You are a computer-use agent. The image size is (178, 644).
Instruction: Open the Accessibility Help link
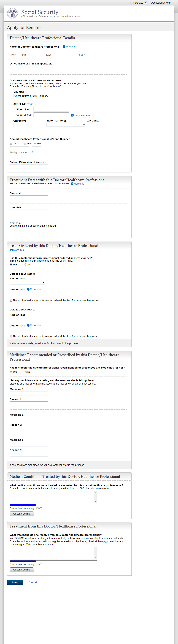click(161, 3)
